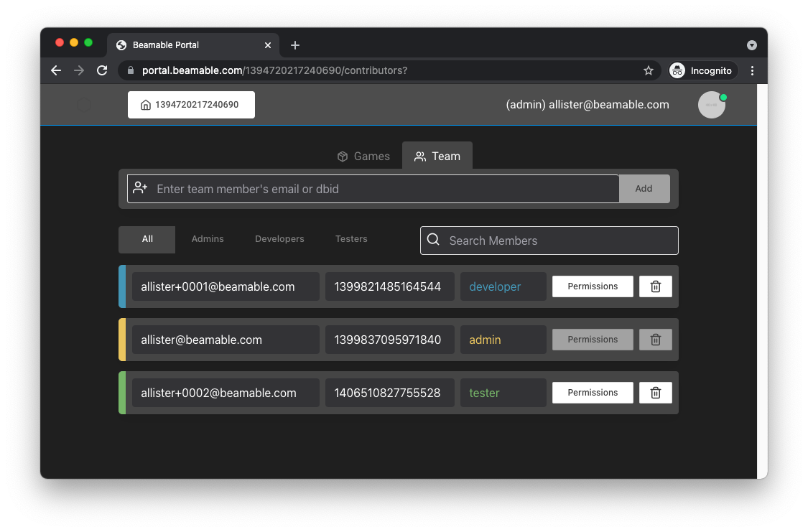Open the Incognito profile indicator

[703, 70]
